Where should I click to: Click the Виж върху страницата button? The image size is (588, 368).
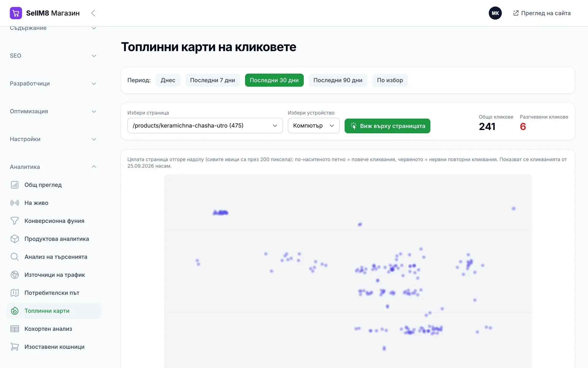click(387, 126)
